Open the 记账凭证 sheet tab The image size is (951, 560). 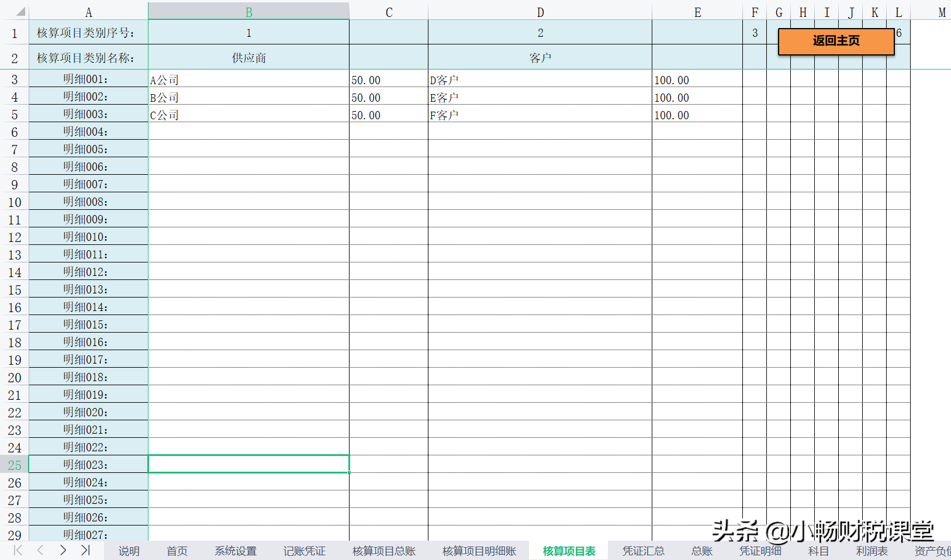tap(303, 550)
